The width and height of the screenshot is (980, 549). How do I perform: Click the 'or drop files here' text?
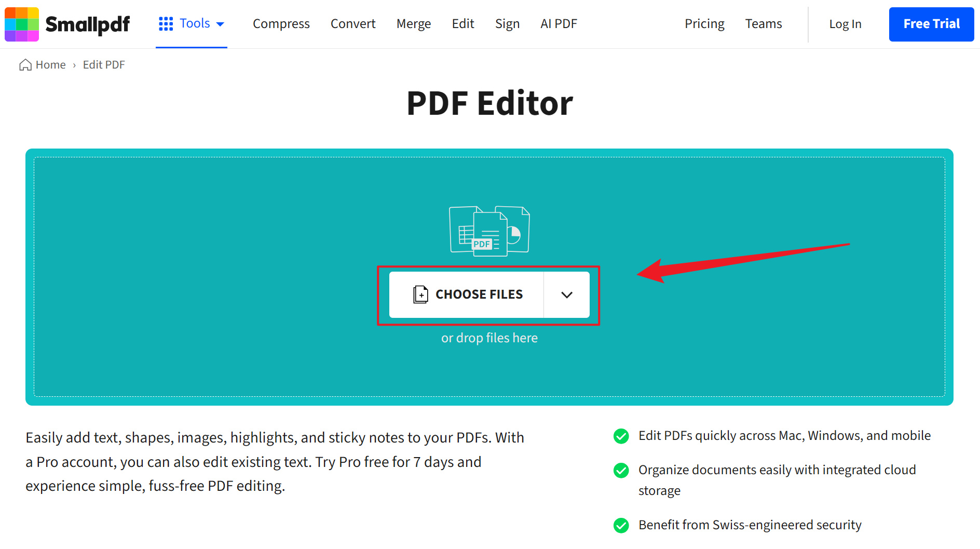pyautogui.click(x=489, y=338)
